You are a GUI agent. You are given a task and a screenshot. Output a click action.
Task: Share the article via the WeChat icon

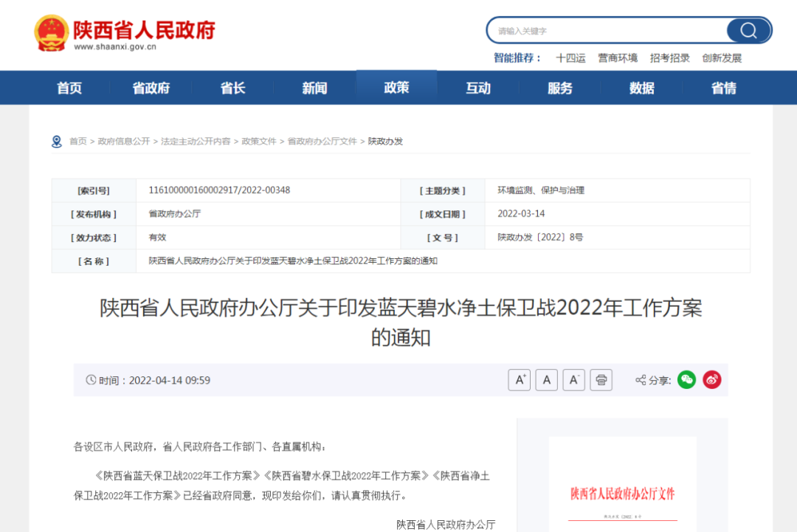click(x=686, y=379)
